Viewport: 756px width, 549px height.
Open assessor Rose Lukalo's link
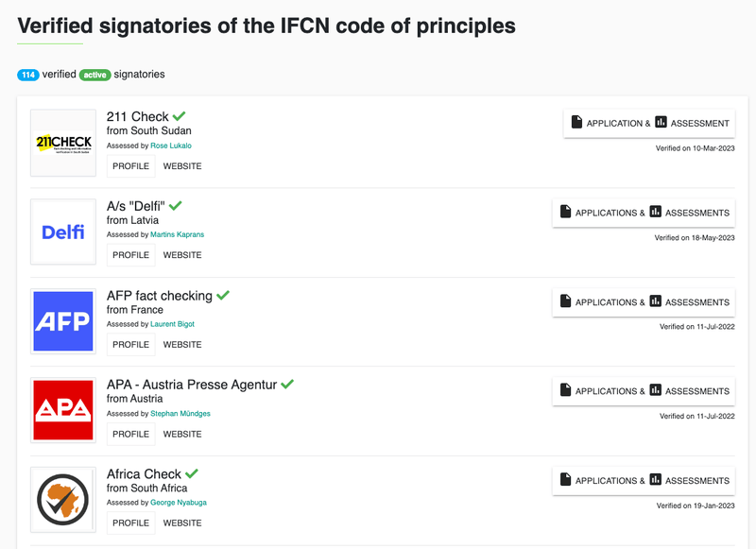click(171, 146)
